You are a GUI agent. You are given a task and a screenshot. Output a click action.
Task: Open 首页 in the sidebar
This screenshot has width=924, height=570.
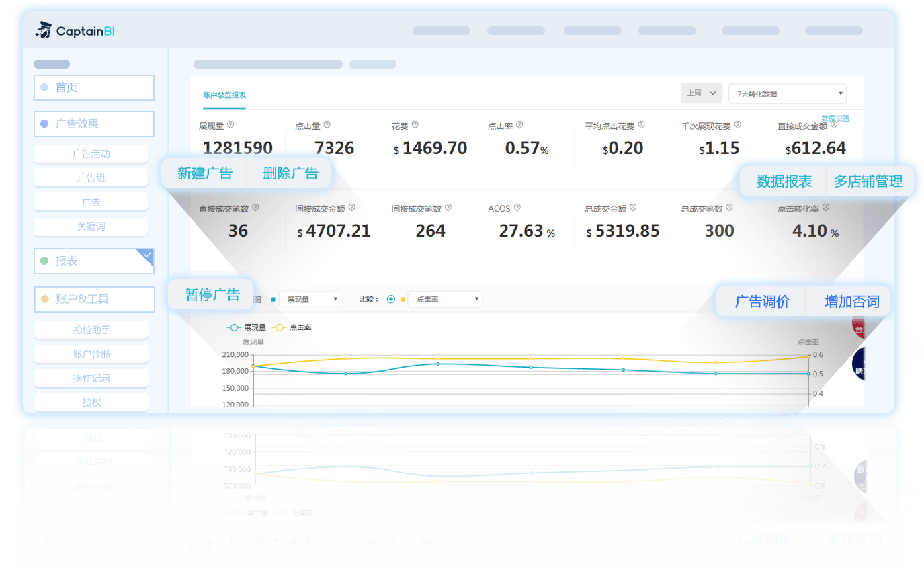click(x=94, y=87)
